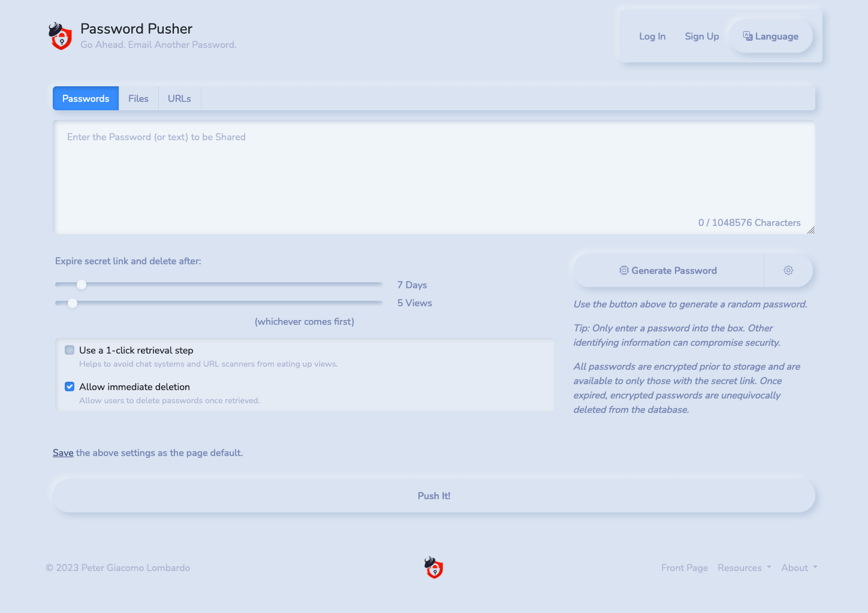Click the 7 Days expiration slider handle

tap(82, 285)
